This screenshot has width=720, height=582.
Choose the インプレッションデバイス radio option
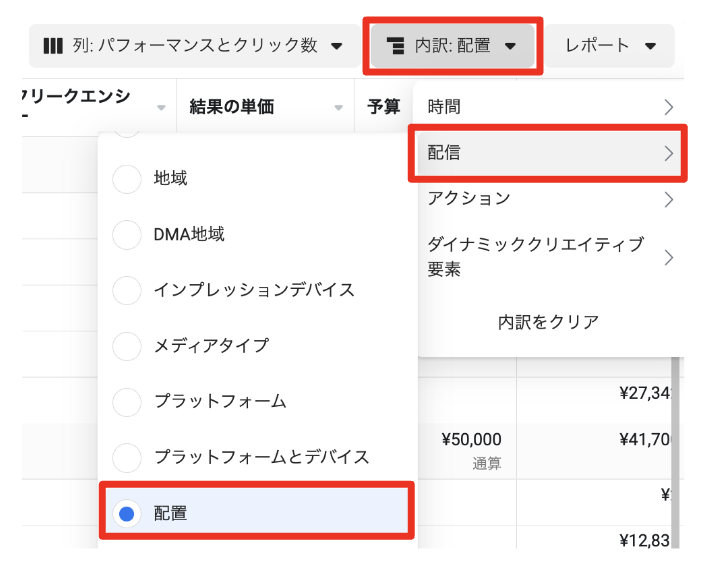[127, 290]
